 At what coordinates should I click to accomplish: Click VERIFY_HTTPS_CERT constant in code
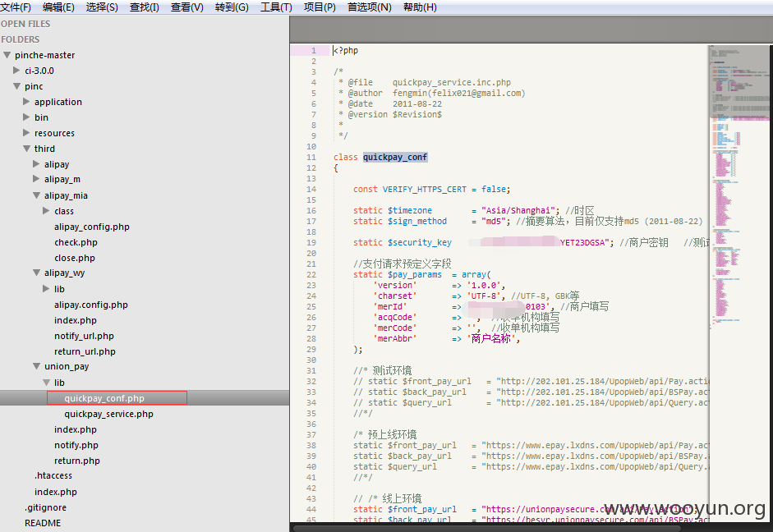[425, 189]
